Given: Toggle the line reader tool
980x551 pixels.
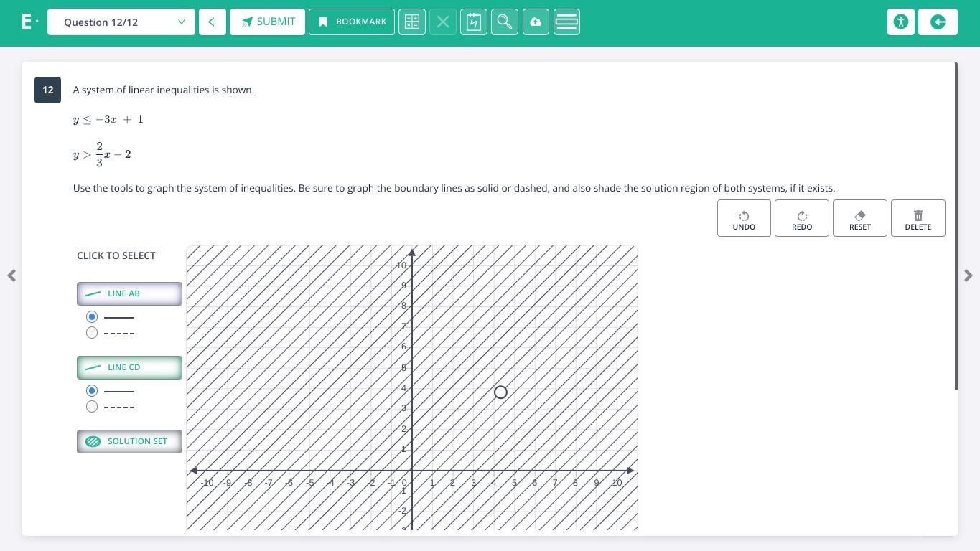Looking at the screenshot, I should click(566, 22).
